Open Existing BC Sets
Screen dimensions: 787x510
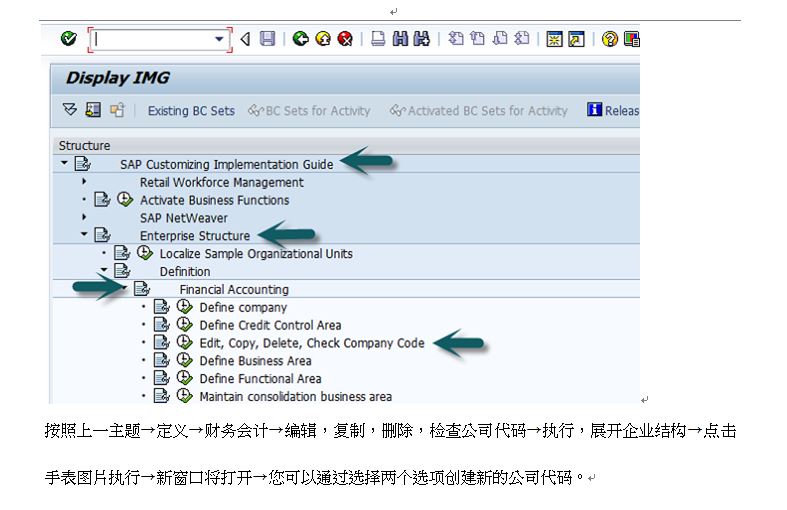click(191, 110)
